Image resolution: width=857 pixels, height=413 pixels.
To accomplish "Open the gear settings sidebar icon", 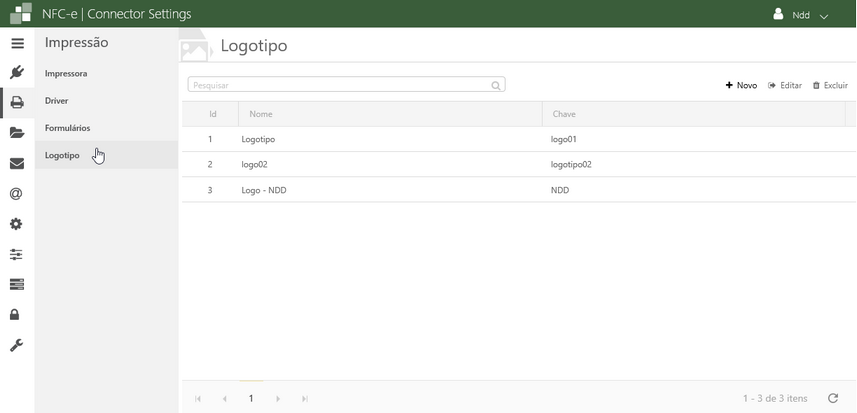I will tap(17, 224).
